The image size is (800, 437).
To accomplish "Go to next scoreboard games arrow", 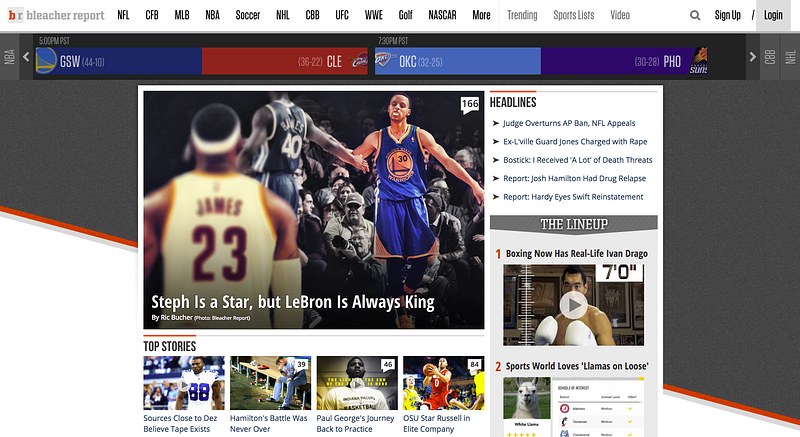I will [753, 57].
